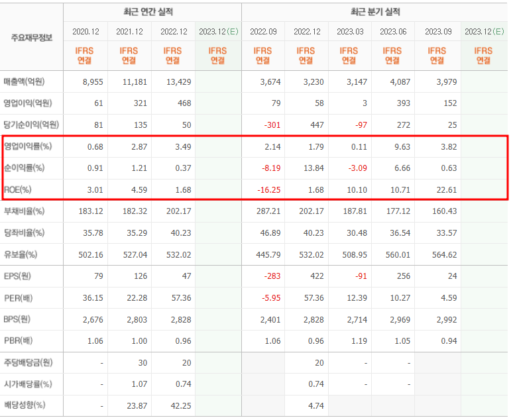Click the 287.21 debt ratio value
513x420 pixels.
pyautogui.click(x=268, y=211)
